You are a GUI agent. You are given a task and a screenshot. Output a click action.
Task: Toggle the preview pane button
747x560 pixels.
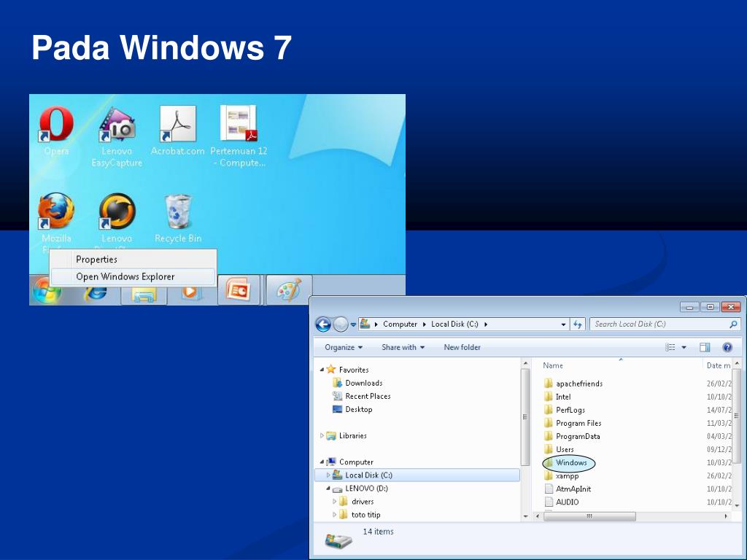(x=705, y=348)
